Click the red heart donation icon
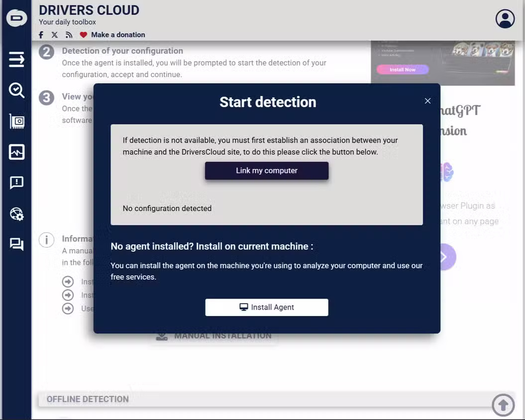 pyautogui.click(x=83, y=35)
